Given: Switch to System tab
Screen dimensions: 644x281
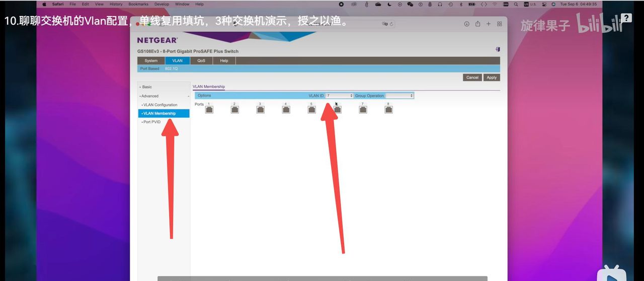Looking at the screenshot, I should click(151, 60).
